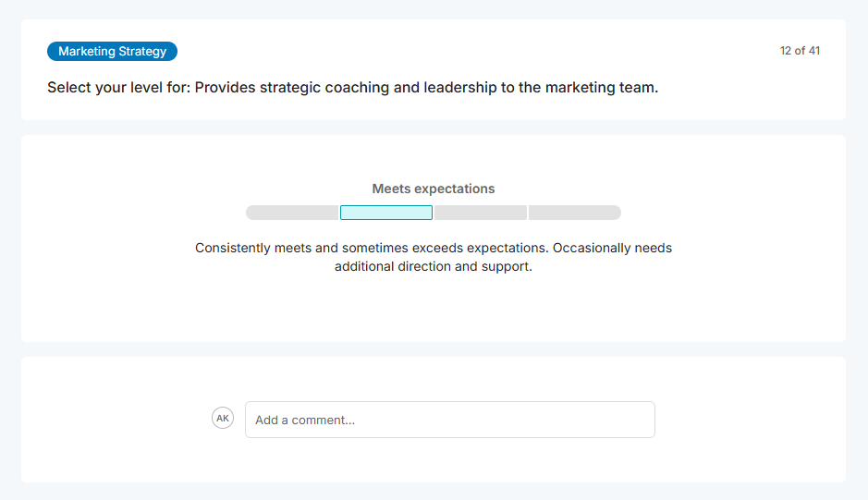The width and height of the screenshot is (868, 500).
Task: Choose the third rating level segment
Action: pyautogui.click(x=481, y=213)
